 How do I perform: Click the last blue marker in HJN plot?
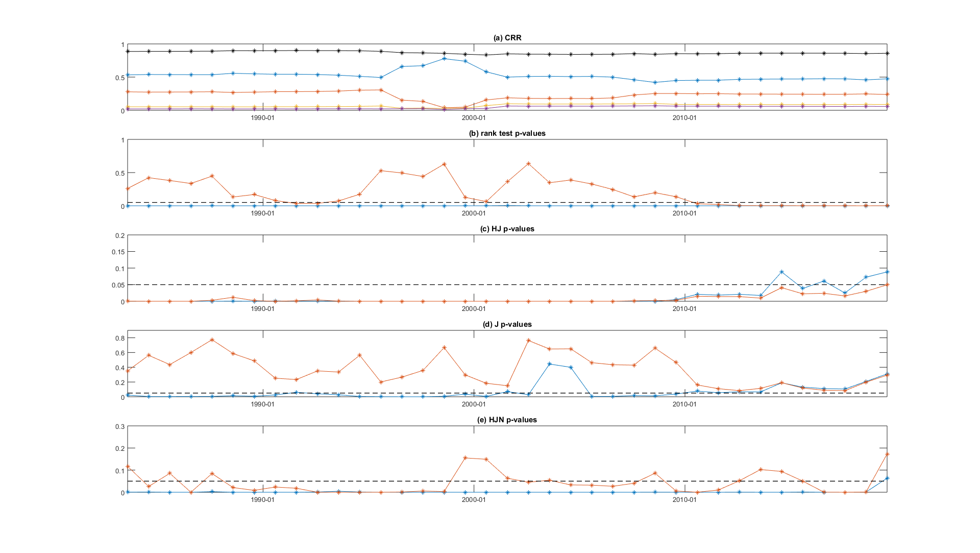[x=887, y=478]
